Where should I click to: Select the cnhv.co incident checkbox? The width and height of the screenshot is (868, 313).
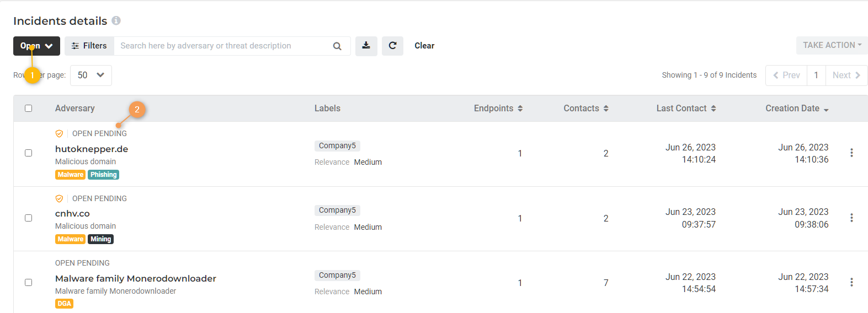pos(29,218)
